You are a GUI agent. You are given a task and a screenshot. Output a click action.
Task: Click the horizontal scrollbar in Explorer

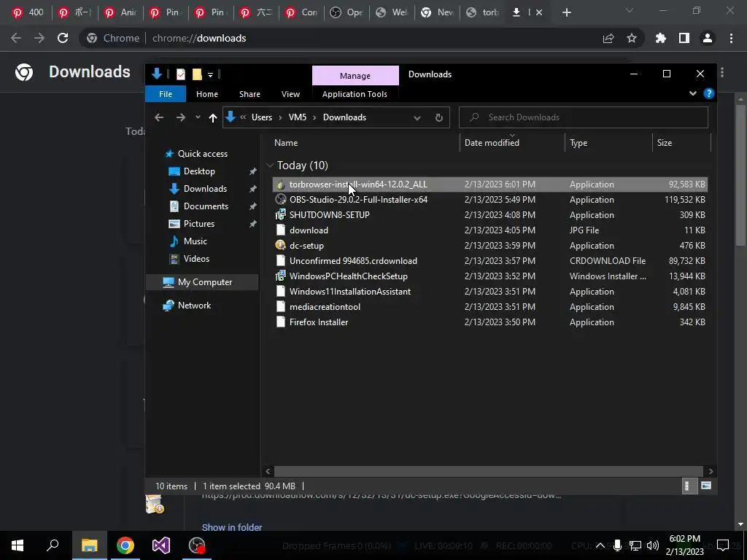point(489,471)
